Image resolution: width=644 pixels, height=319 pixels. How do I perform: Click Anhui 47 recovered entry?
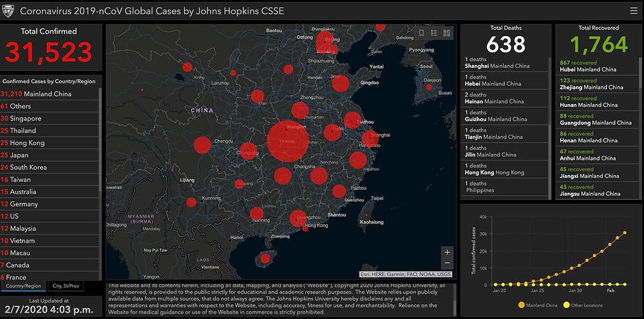(597, 155)
